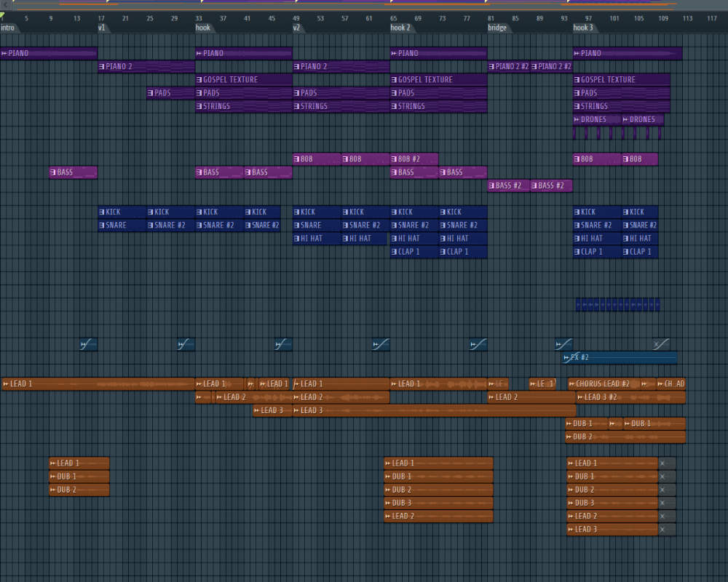Select the first CLAP 1 clip in hook 2
This screenshot has height=582, width=728.
(x=415, y=252)
